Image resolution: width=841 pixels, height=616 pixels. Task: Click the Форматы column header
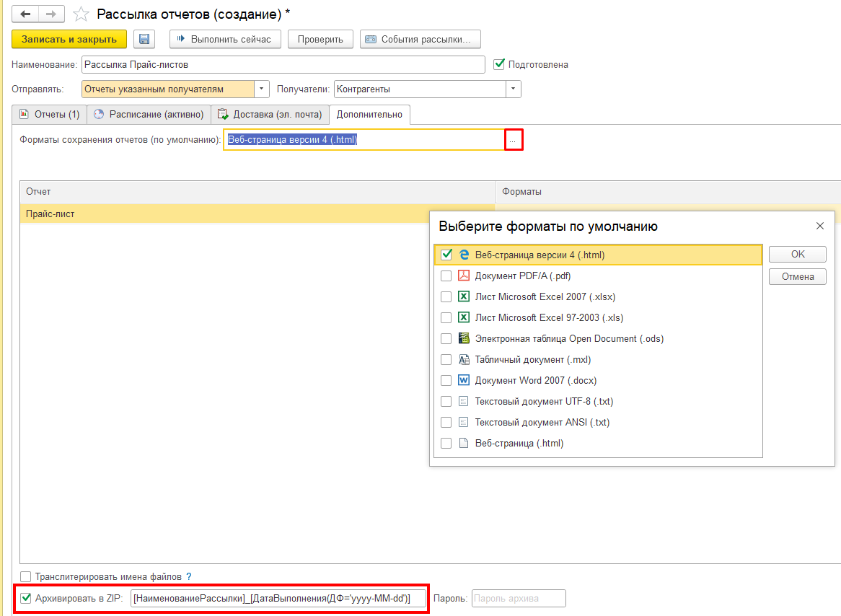669,192
